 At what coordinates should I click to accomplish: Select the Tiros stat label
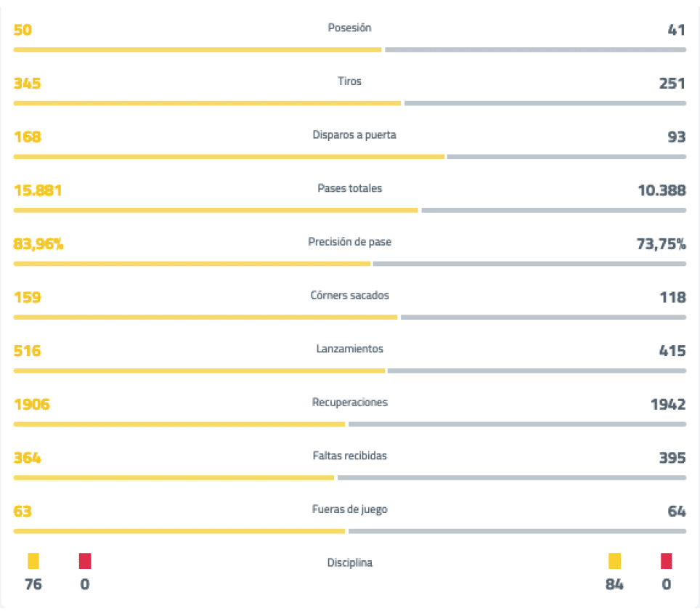[349, 81]
